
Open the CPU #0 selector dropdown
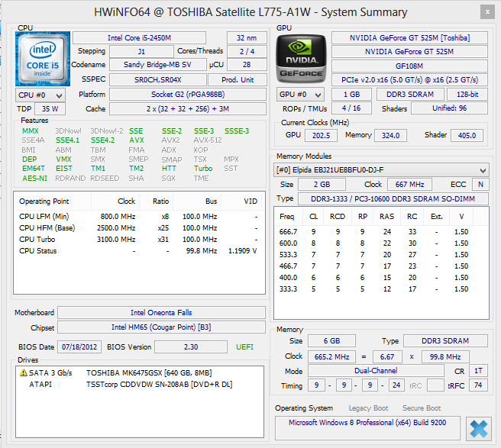(40, 95)
